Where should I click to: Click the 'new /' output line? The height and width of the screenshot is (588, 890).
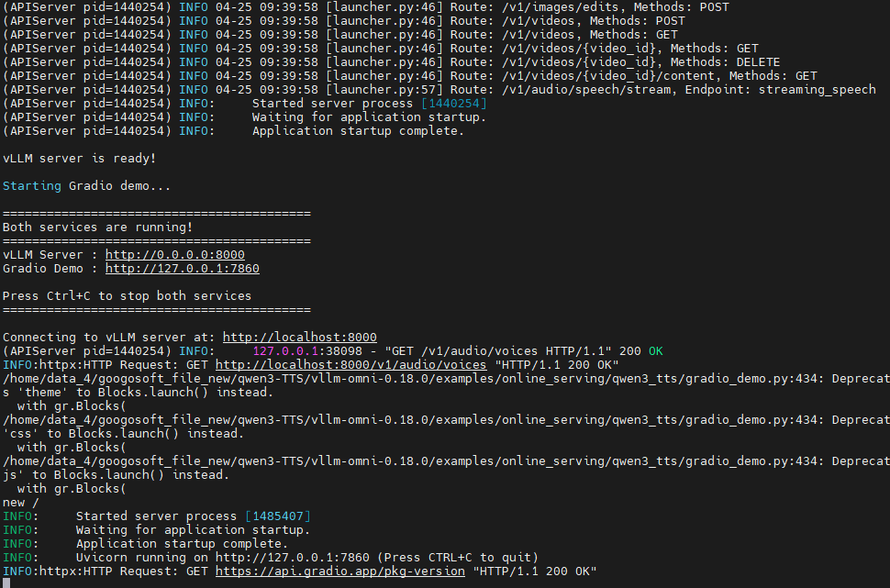coord(21,503)
